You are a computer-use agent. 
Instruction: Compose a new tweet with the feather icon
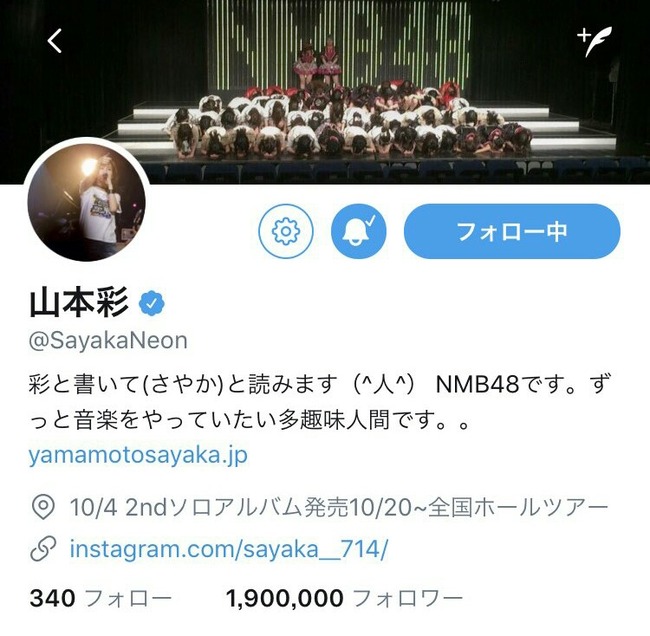595,41
